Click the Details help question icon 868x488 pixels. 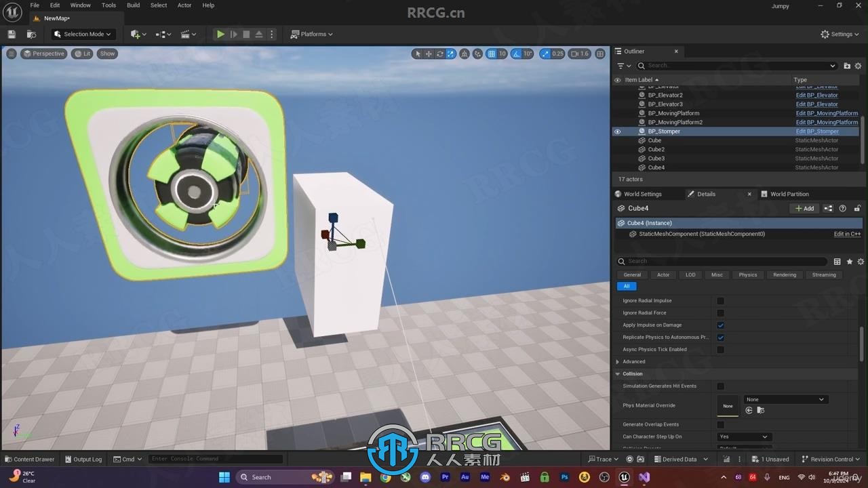click(x=843, y=208)
